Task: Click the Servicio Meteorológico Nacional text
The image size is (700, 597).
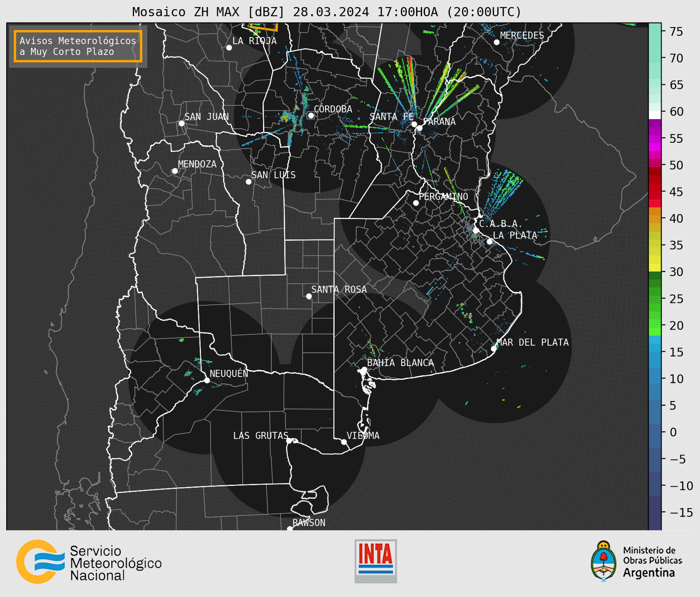Action: [116, 563]
